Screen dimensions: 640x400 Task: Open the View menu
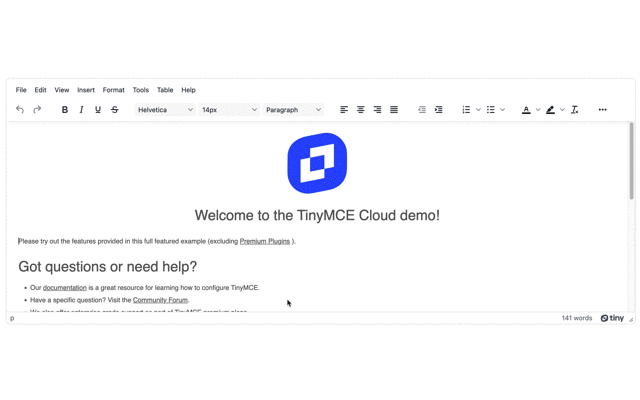click(62, 90)
